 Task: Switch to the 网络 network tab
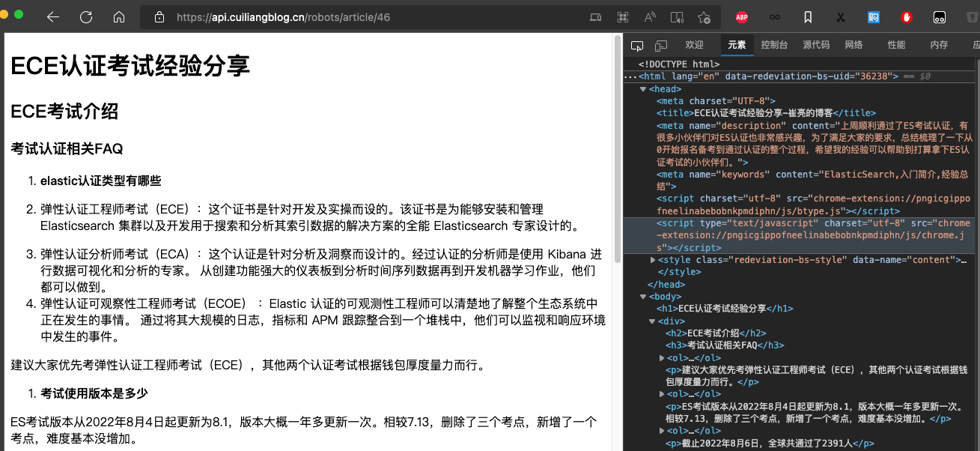(x=854, y=45)
